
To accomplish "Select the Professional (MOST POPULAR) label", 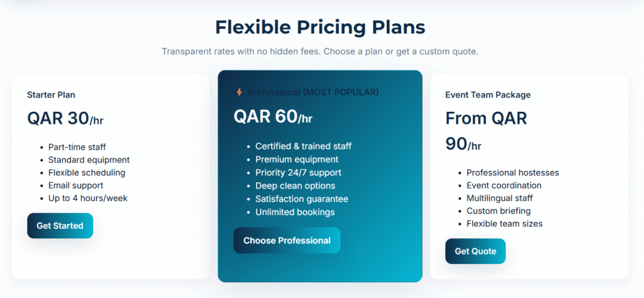I will click(313, 92).
